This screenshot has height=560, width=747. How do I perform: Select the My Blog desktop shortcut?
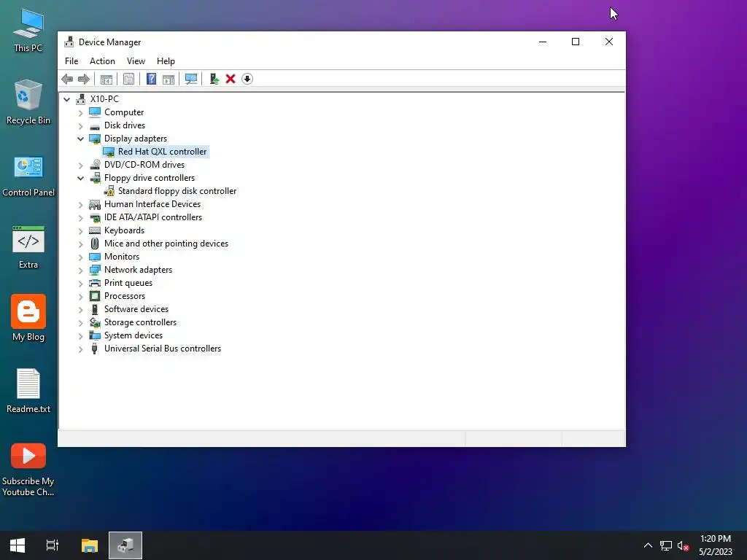pos(28,318)
